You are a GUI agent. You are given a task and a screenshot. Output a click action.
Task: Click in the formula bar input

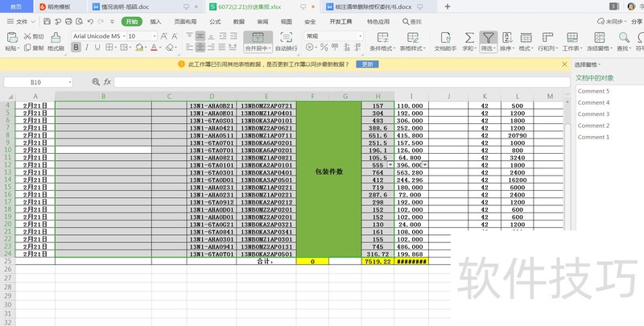tap(341, 82)
